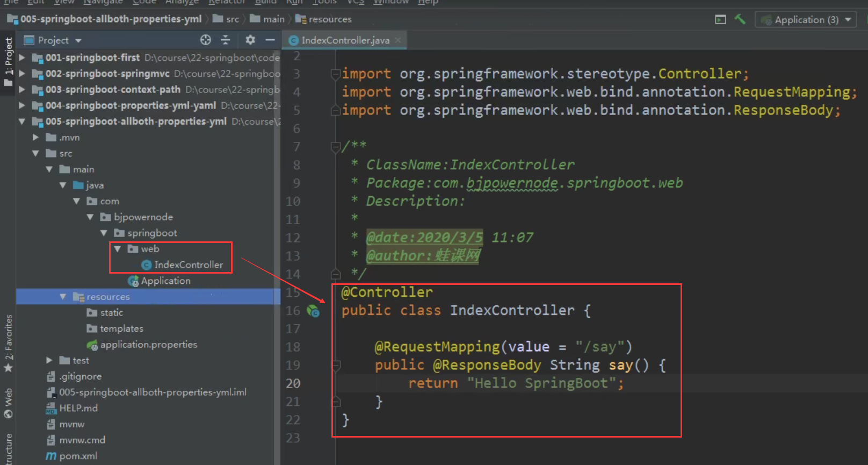Click the "/say" mapping value in code
Screen dimensions: 868x465
pyautogui.click(x=599, y=347)
